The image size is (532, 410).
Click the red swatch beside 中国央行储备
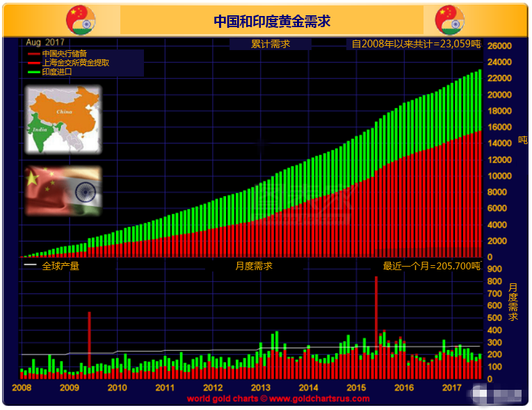click(33, 54)
